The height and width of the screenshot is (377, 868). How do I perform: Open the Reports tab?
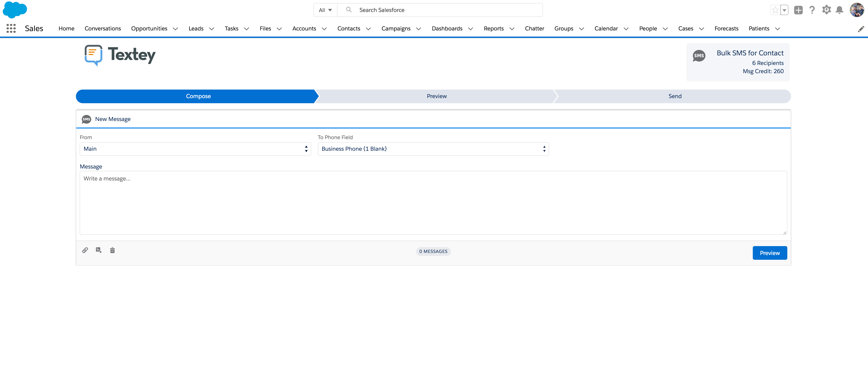[x=494, y=29]
